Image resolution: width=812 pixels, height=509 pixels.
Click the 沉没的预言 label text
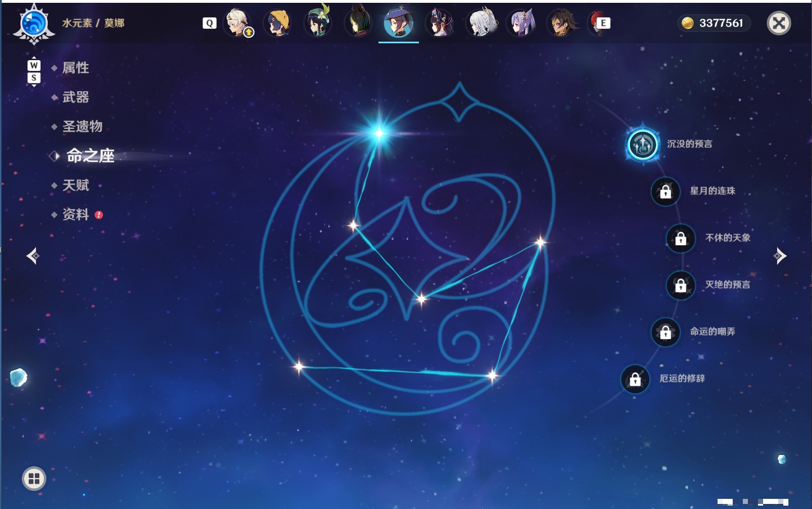pyautogui.click(x=689, y=144)
